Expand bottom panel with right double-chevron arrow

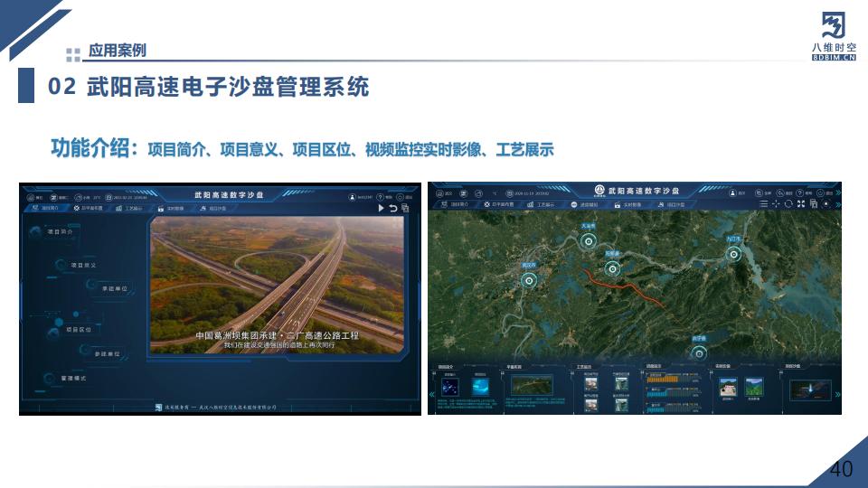point(836,394)
